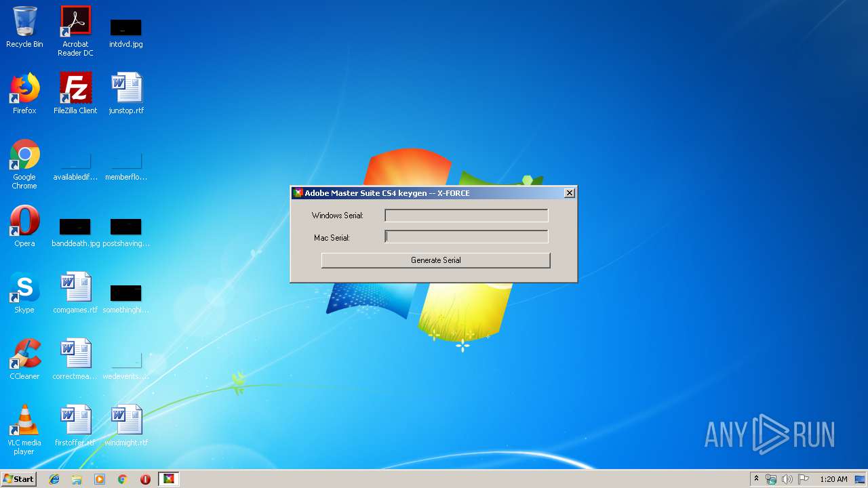This screenshot has width=868, height=488.
Task: Close the X-FORCE dialog window
Action: 570,193
